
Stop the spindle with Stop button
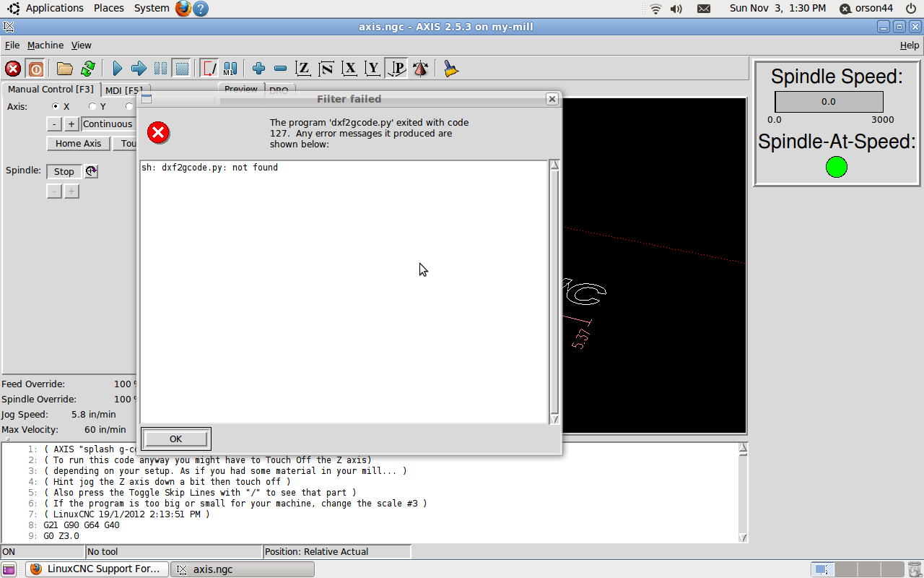tap(64, 171)
